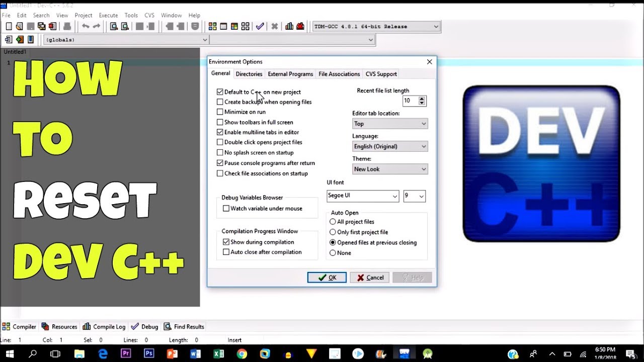Open Microsoft Edge from the taskbar
Screen dimensions: 644x362
click(103, 354)
